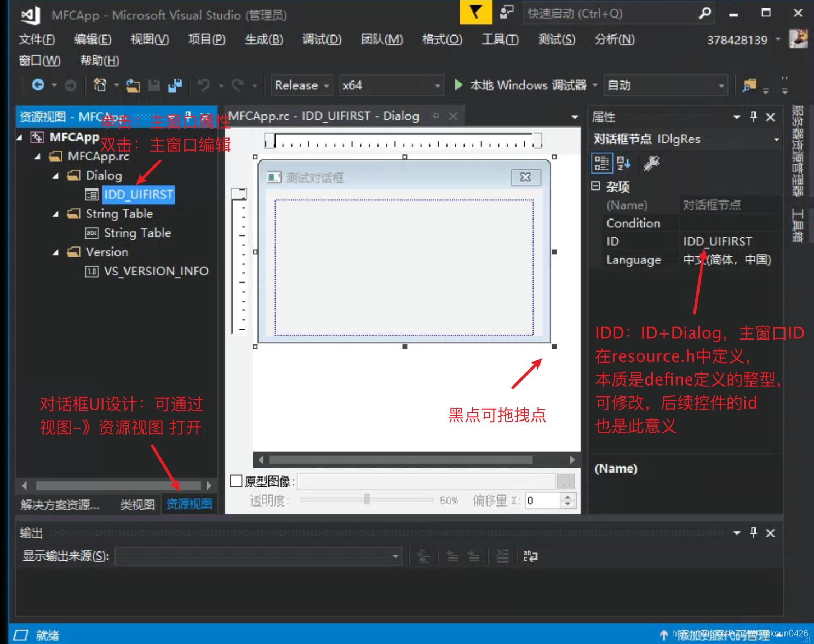Image resolution: width=814 pixels, height=644 pixels.
Task: Pin the Properties panel
Action: (753, 117)
